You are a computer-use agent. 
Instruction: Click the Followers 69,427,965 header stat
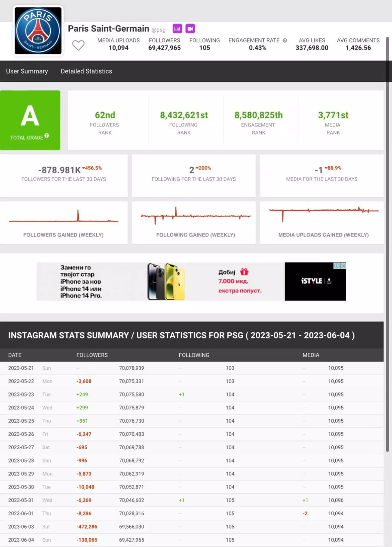pyautogui.click(x=164, y=44)
